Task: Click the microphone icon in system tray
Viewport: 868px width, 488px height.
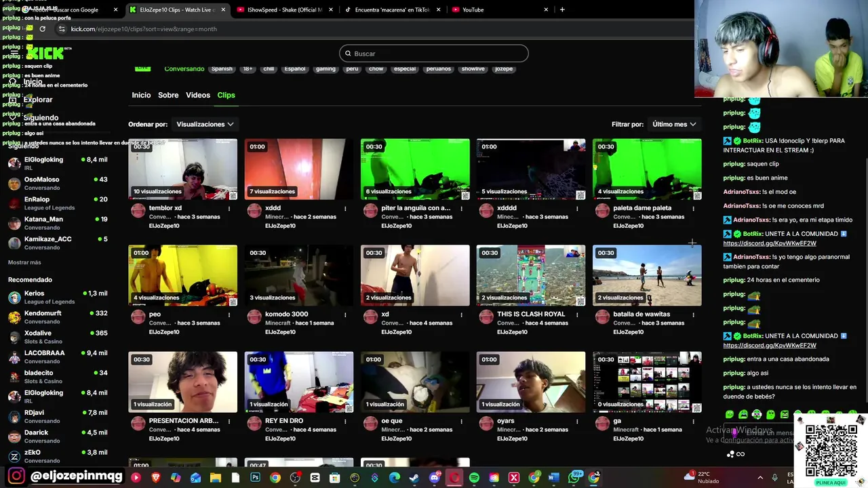Action: click(x=774, y=478)
